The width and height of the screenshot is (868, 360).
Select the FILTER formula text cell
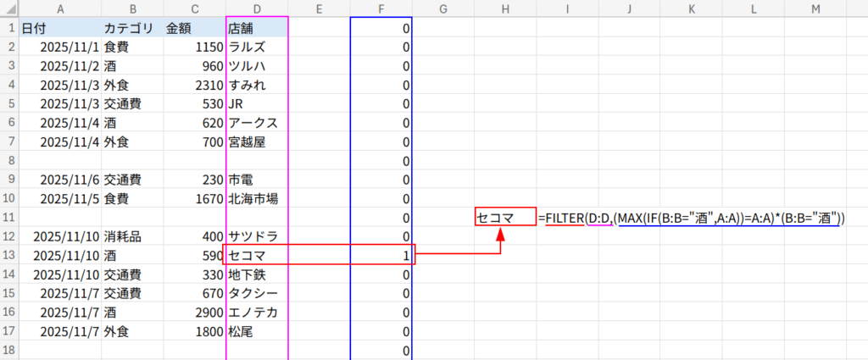click(691, 218)
